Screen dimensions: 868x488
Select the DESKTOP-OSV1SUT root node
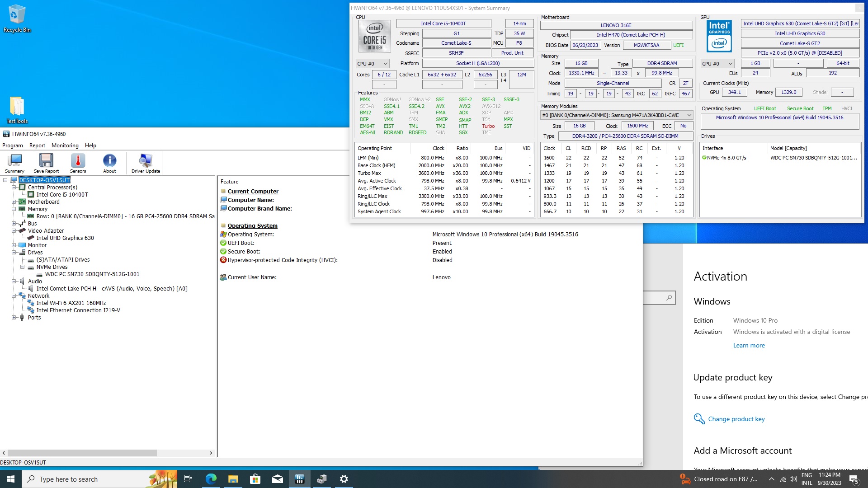coord(44,180)
